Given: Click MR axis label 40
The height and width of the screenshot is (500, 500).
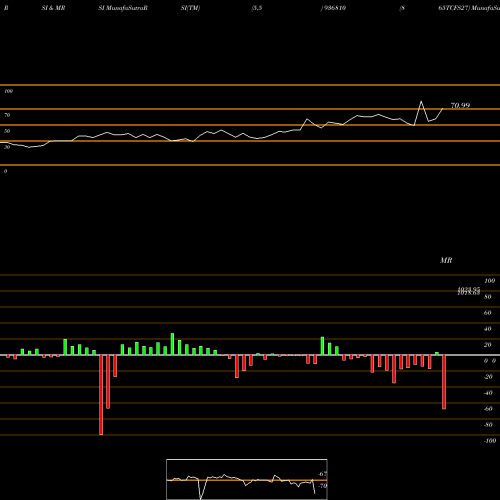Looking at the screenshot, I should [488, 329].
